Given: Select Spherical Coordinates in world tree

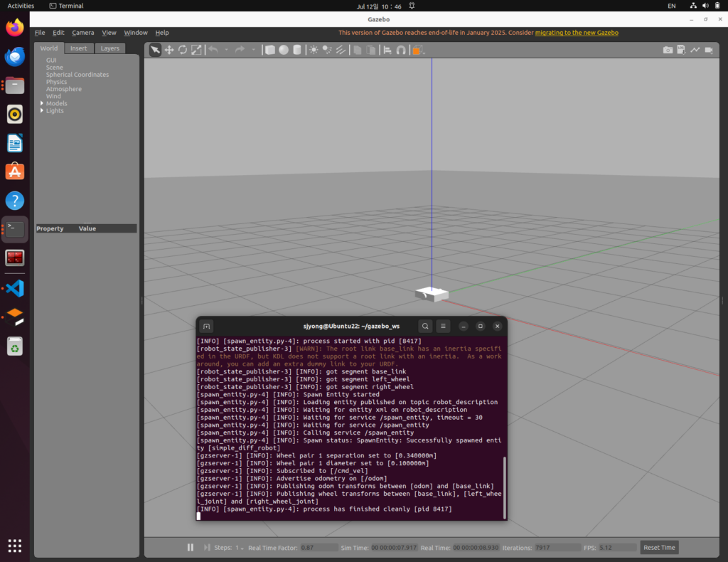Looking at the screenshot, I should point(77,74).
